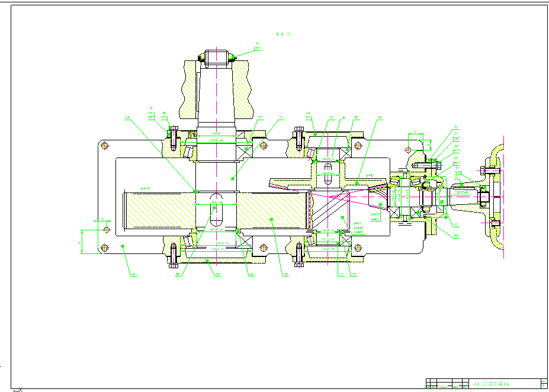Select callout label 20 under the bearing cover

(x=218, y=274)
